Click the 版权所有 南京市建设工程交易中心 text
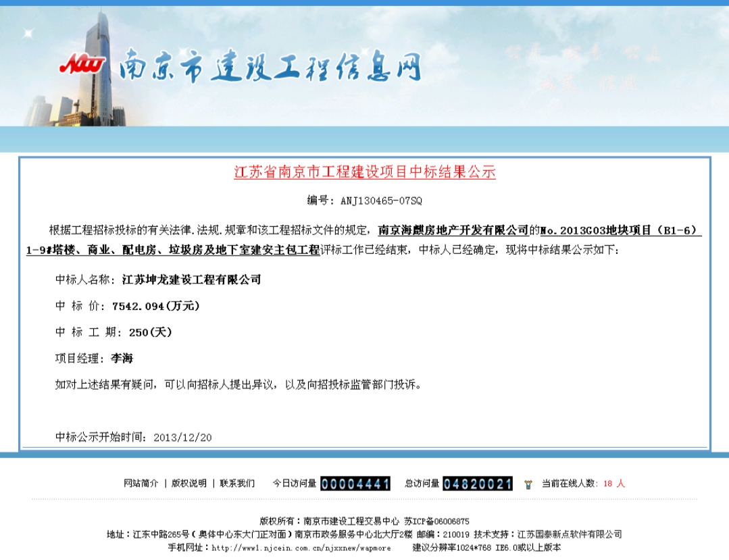 [x=329, y=521]
